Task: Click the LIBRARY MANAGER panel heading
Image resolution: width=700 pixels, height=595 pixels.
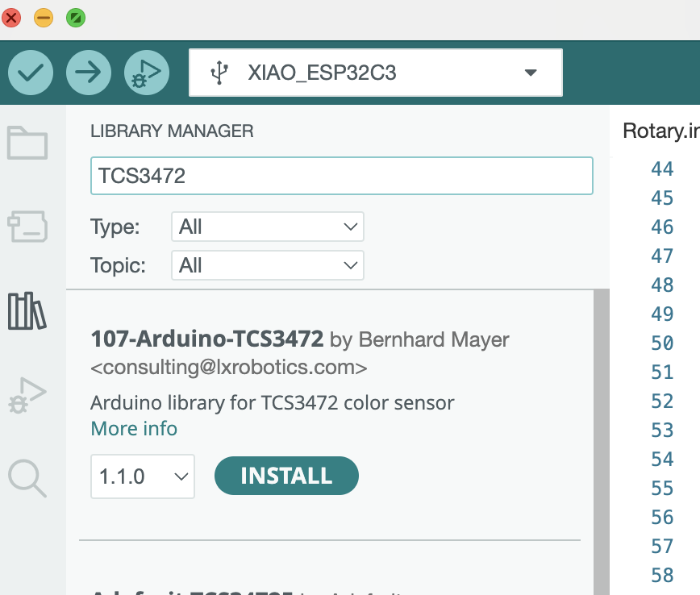Action: coord(172,131)
